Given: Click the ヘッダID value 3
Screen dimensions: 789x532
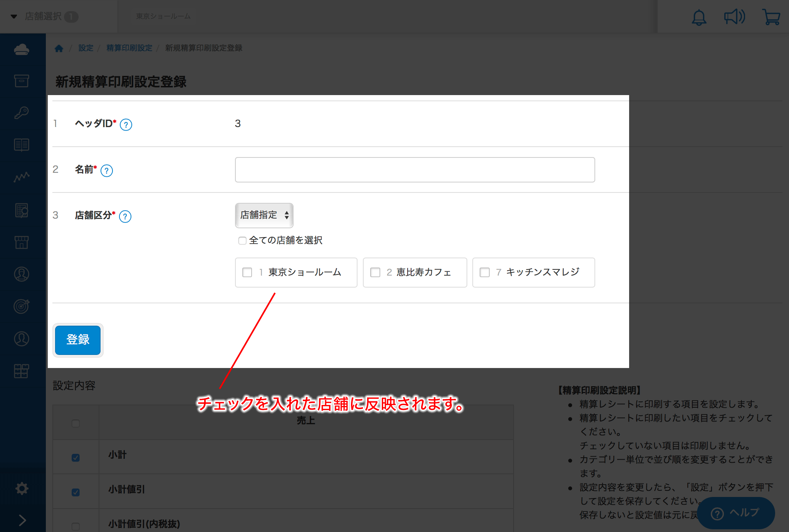Looking at the screenshot, I should click(238, 124).
